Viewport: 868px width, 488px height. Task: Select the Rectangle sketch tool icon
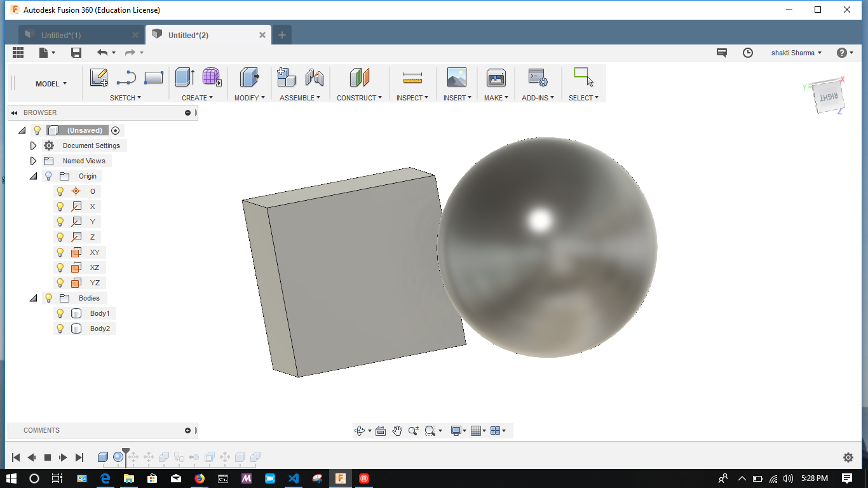click(154, 78)
